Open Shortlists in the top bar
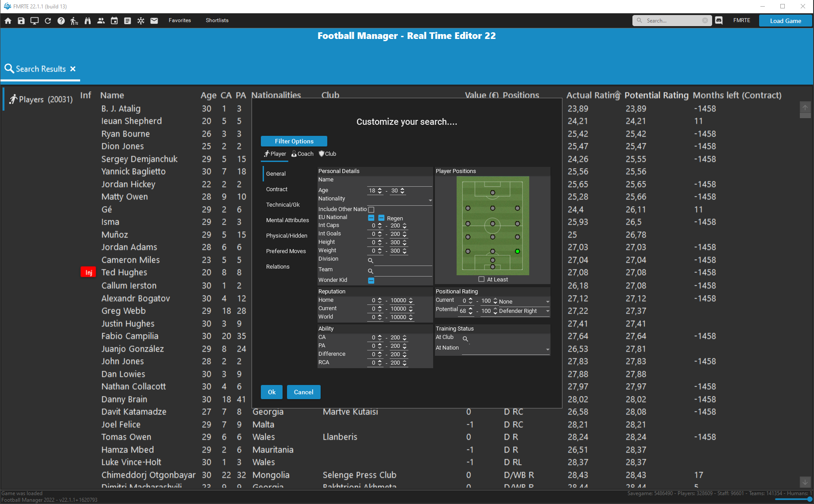This screenshot has height=504, width=814. [x=217, y=20]
